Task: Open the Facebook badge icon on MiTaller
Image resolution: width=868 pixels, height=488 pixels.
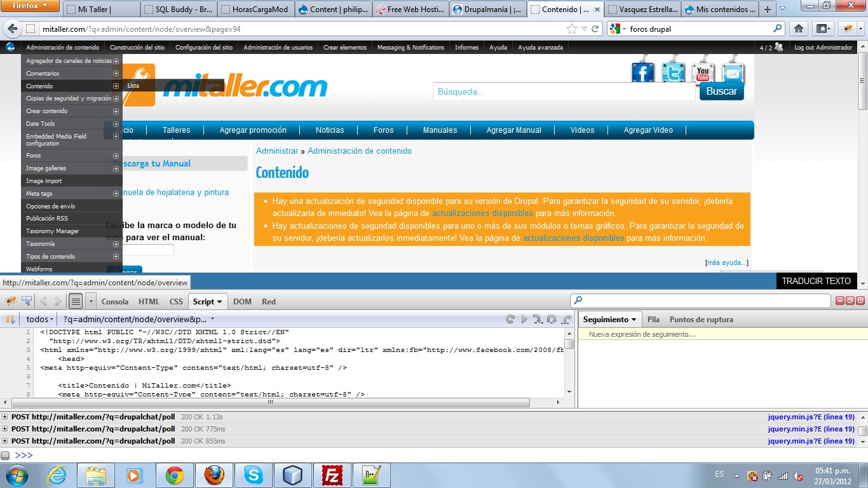Action: pyautogui.click(x=643, y=71)
